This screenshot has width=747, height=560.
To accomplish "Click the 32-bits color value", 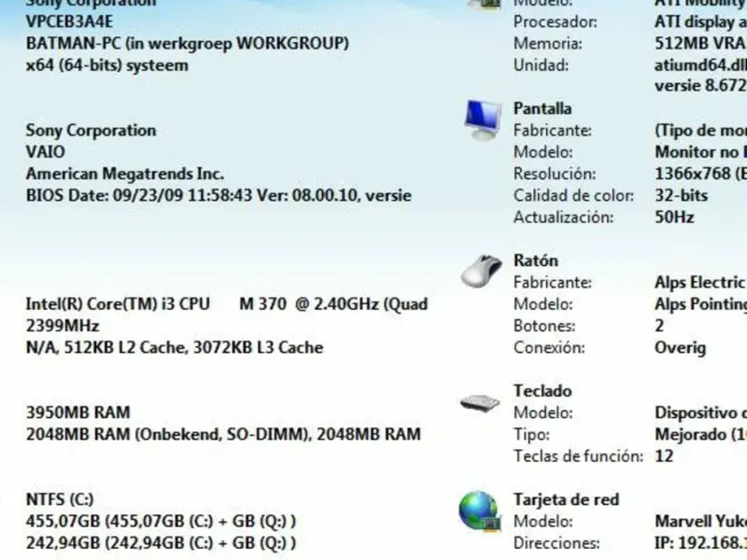I will tap(682, 196).
